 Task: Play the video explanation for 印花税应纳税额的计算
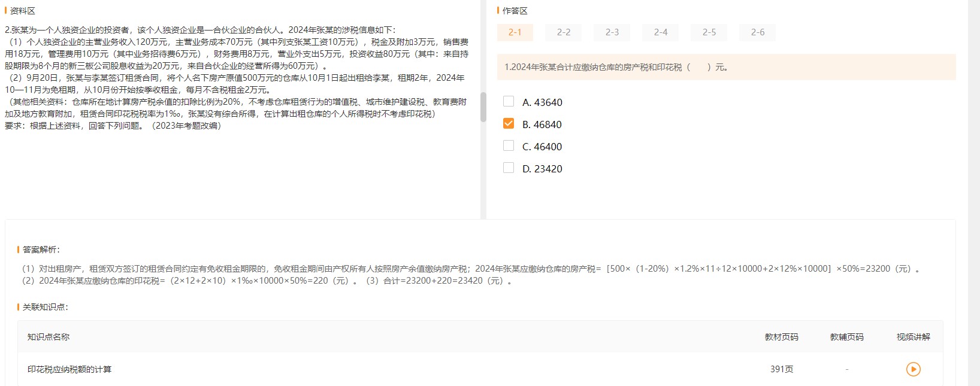913,369
